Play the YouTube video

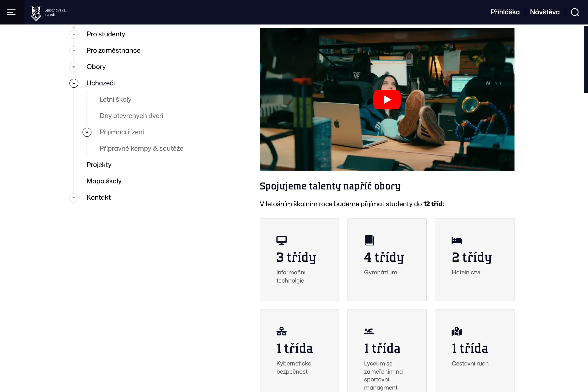pyautogui.click(x=387, y=99)
